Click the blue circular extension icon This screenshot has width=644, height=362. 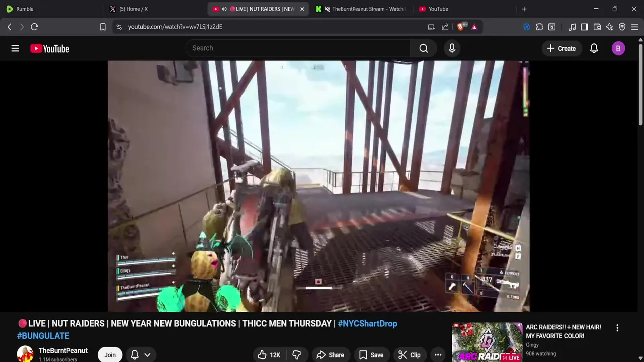527,27
